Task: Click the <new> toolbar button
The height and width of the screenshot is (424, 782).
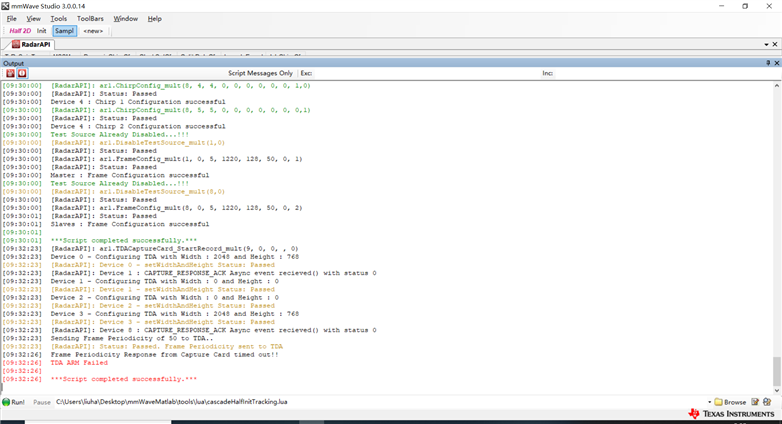Action: [x=93, y=31]
